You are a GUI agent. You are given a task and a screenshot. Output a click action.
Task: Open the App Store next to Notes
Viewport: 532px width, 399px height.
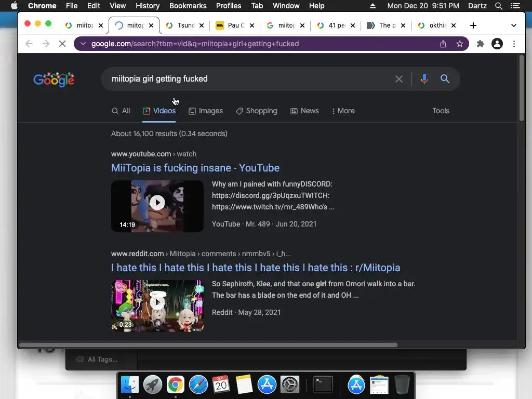coord(267,385)
